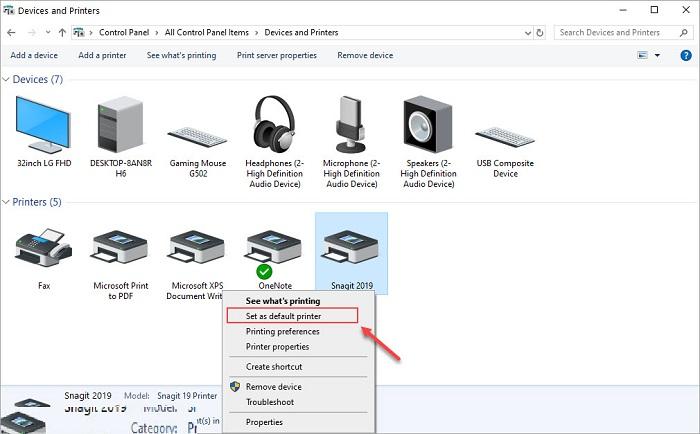This screenshot has width=700, height=434.
Task: Expand the chevron after All Control Panel Items
Action: tap(257, 33)
